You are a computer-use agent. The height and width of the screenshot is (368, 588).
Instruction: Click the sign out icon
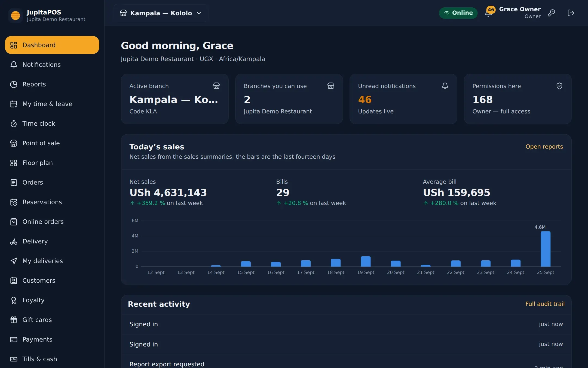pos(571,13)
